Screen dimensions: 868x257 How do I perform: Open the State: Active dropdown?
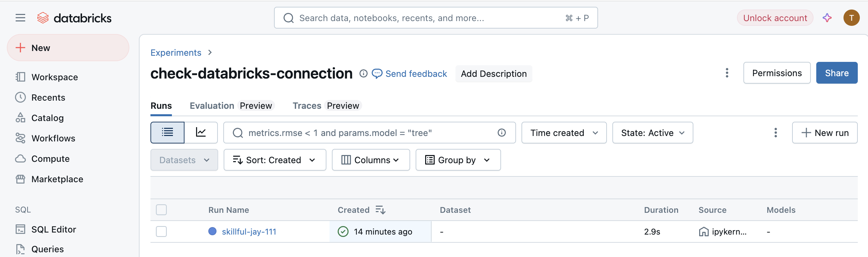[652, 133]
